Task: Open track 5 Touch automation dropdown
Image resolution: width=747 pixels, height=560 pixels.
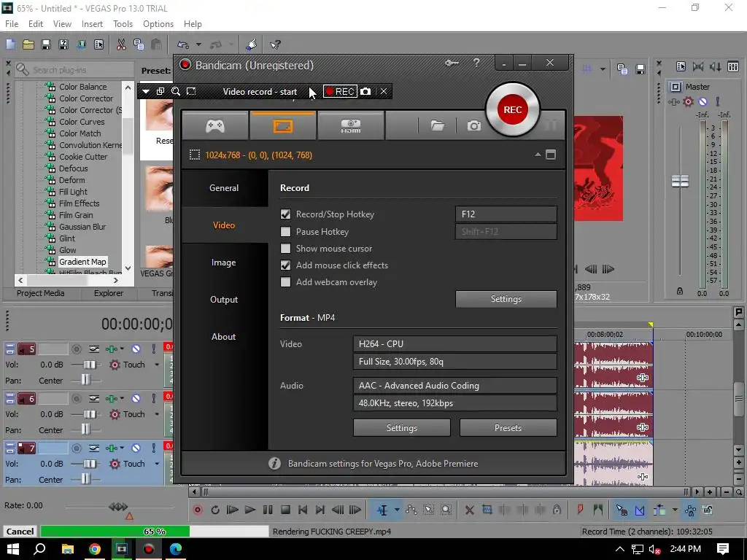Action: pos(157,365)
